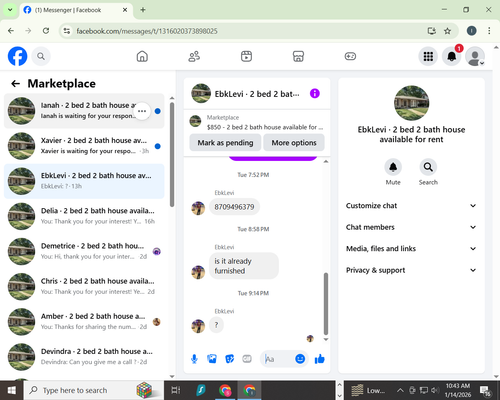Choose a GIF icon
The height and width of the screenshot is (400, 500).
pyautogui.click(x=247, y=359)
